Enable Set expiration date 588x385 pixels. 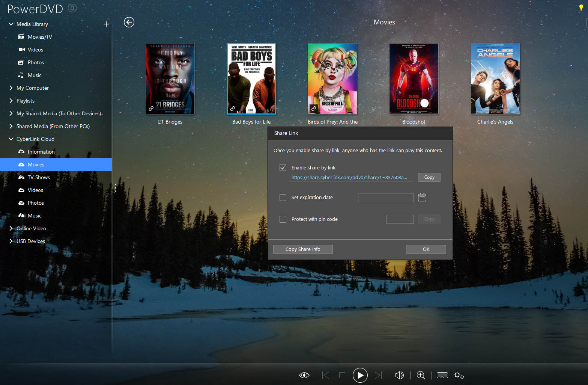click(x=283, y=197)
